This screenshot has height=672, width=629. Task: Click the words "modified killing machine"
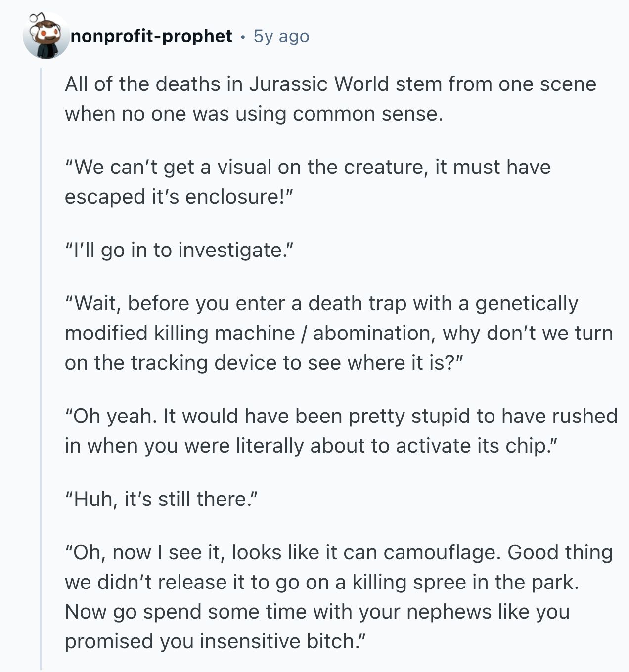point(180,333)
